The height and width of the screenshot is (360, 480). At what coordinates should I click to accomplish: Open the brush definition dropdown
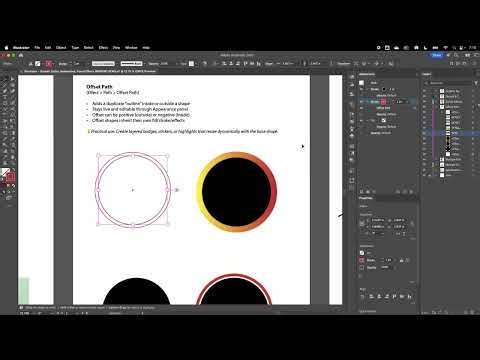click(132, 63)
